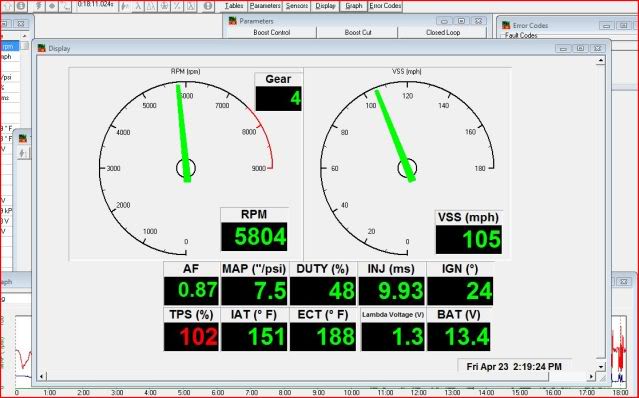Click the RPM dial gauge needle hub

[186, 168]
